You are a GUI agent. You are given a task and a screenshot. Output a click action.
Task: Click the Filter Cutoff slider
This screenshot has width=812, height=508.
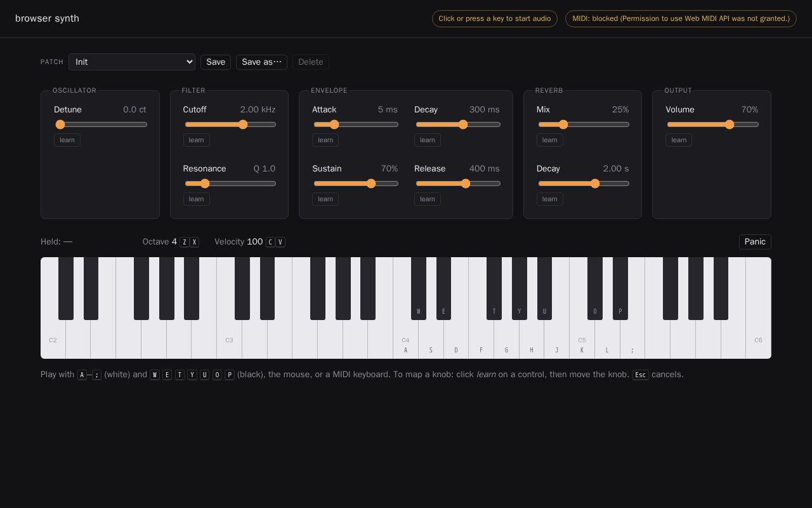(x=230, y=124)
